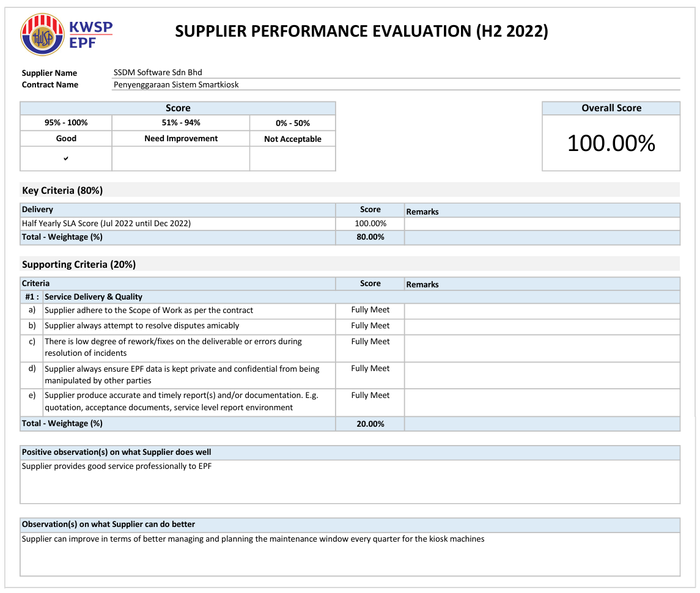This screenshot has height=593, width=700.
Task: Click the empty cell below Need Improvement
Action: (x=181, y=158)
